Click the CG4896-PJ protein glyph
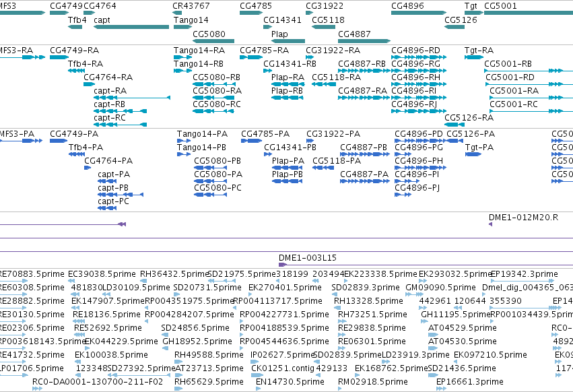 (x=403, y=195)
